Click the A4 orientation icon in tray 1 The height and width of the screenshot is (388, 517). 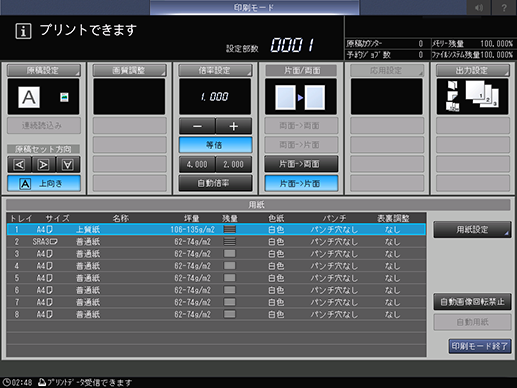[x=50, y=229]
